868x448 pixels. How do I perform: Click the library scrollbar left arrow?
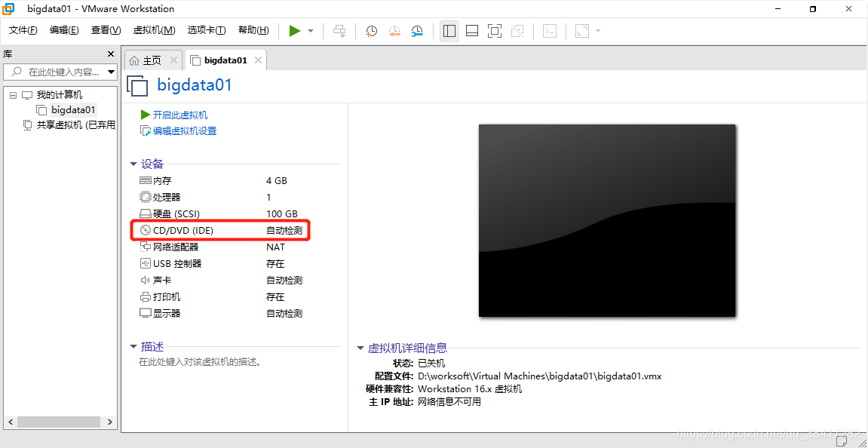9,422
